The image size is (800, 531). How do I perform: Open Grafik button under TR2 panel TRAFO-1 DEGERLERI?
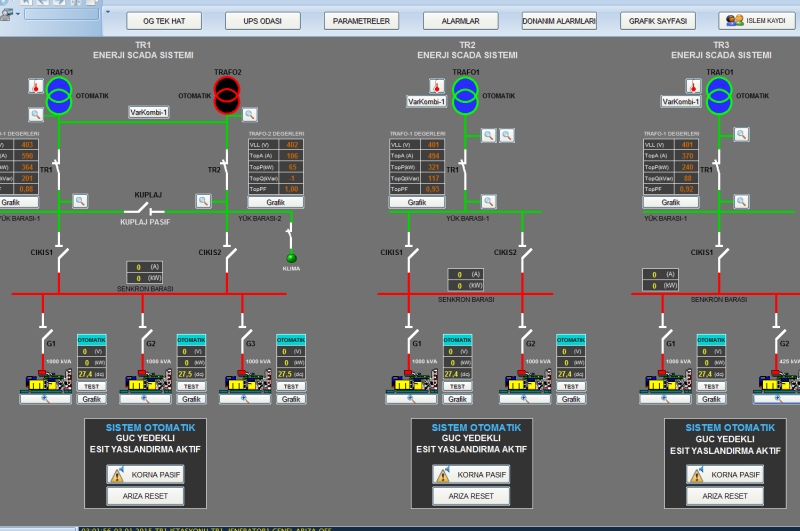click(x=417, y=202)
